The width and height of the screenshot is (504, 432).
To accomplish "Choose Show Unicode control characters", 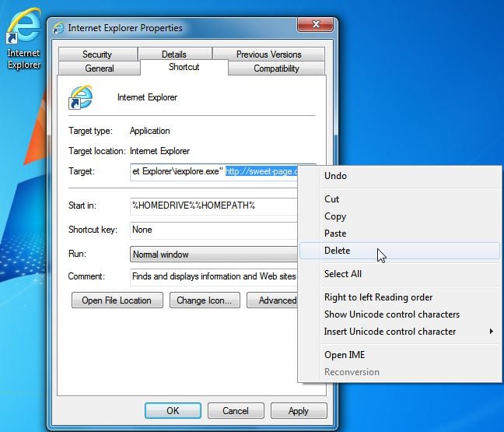I will 400,314.
